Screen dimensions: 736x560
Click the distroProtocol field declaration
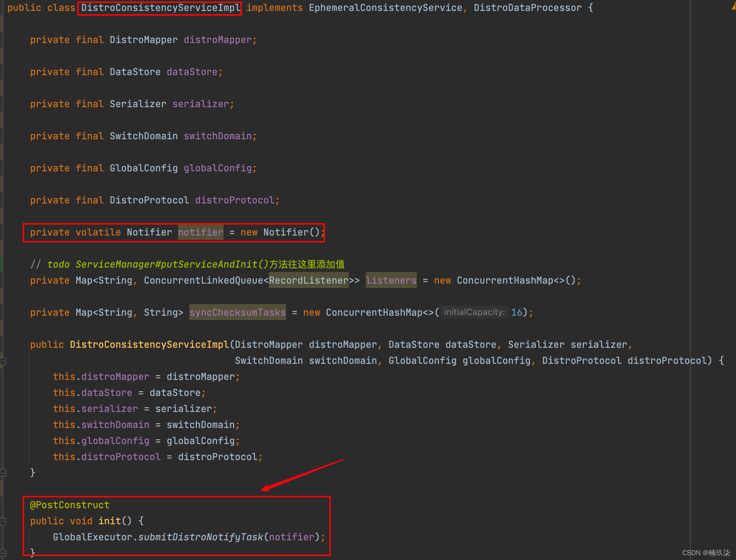(x=235, y=200)
